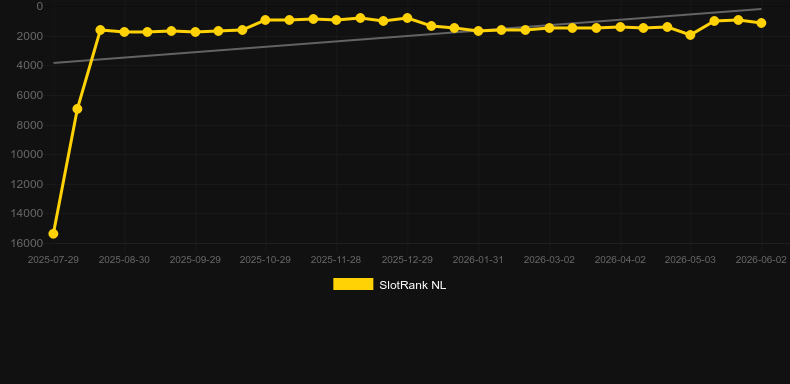The height and width of the screenshot is (384, 790).
Task: Click the y-axis label 14000
Action: [27, 214]
